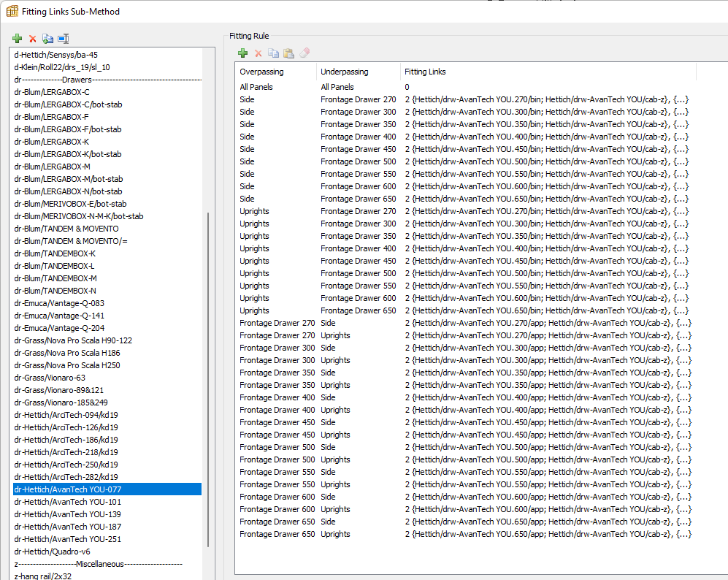Select rule Side over Frontage Drawer 270
This screenshot has height=580, width=728.
[466, 99]
